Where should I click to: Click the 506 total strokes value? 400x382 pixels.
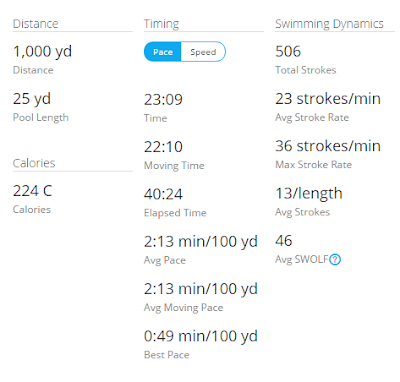coord(288,52)
